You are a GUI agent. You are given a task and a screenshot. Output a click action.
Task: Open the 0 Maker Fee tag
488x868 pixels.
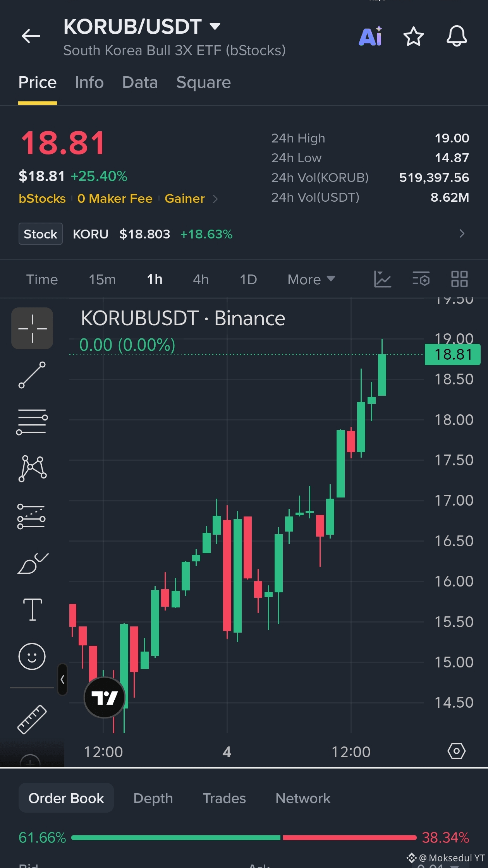point(115,199)
